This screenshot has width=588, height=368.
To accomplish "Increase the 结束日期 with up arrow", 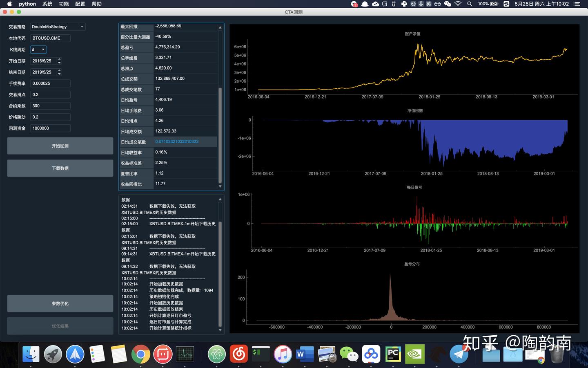I will click(59, 70).
